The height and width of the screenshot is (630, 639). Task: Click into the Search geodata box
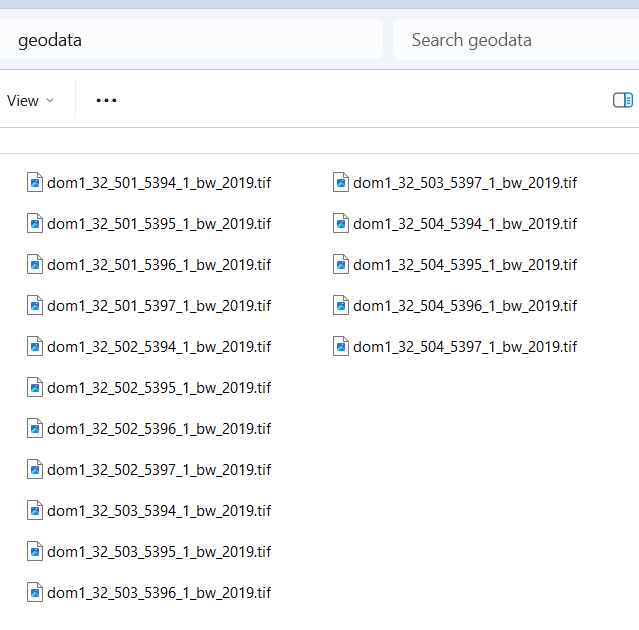pyautogui.click(x=515, y=40)
